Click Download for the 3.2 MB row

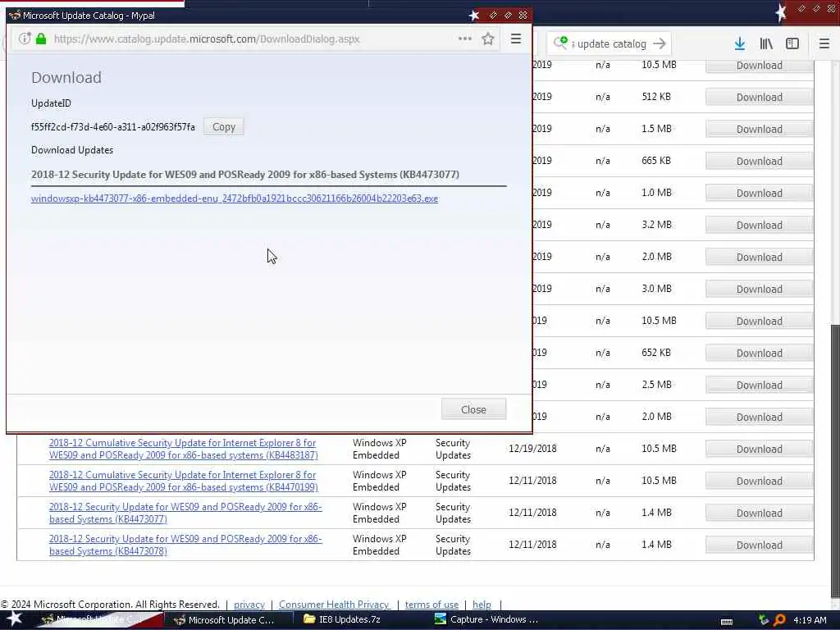point(759,225)
